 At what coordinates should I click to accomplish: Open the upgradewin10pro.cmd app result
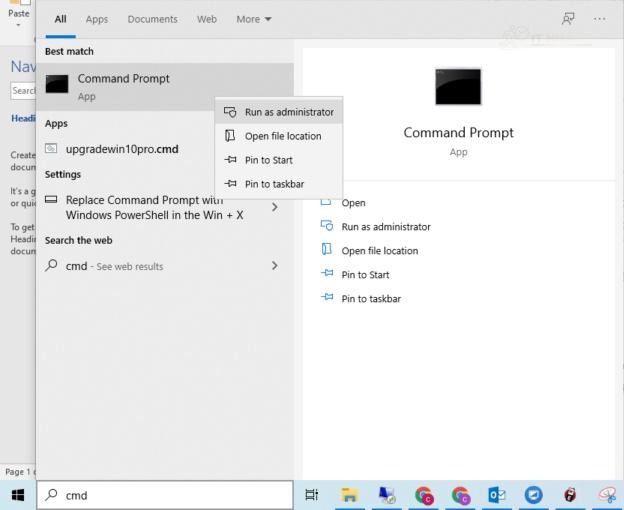coord(121,149)
